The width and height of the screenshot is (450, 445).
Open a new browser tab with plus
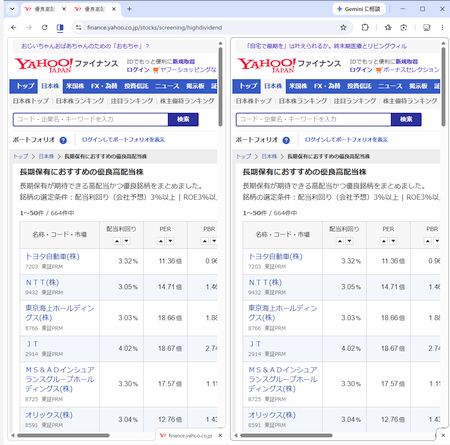coord(129,9)
